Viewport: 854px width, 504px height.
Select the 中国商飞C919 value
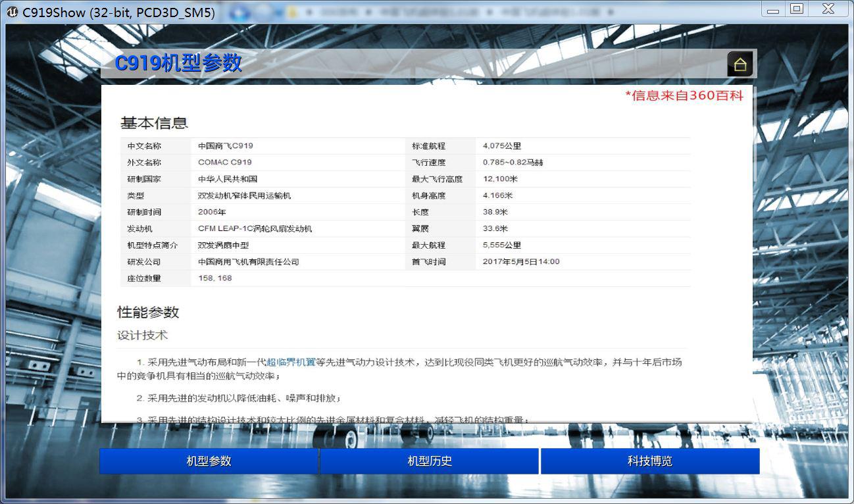[x=226, y=146]
